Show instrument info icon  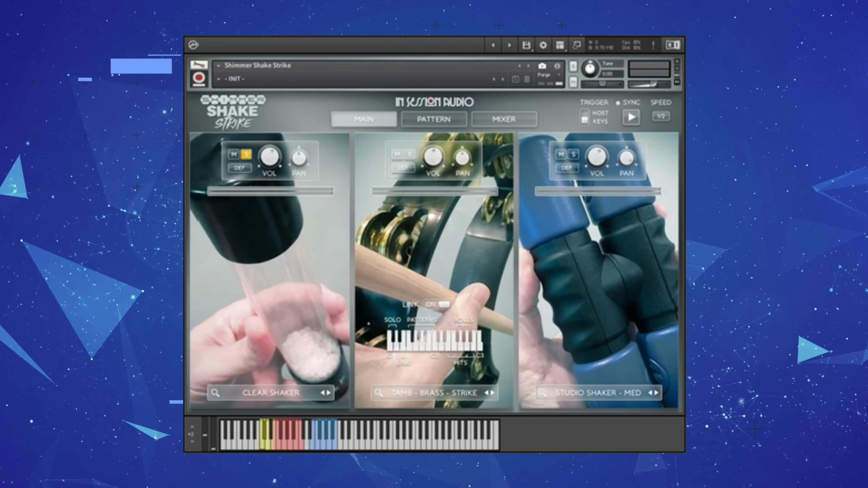coord(557,66)
